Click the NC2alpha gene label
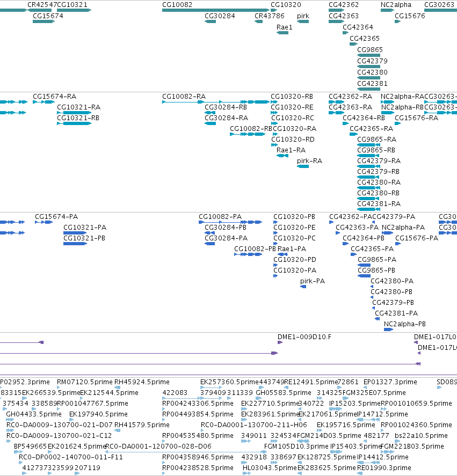Image resolution: width=457 pixels, height=476 pixels. (396, 5)
